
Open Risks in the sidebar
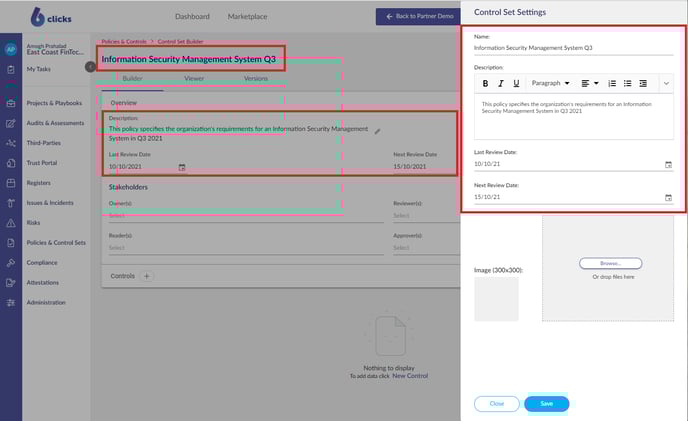click(x=33, y=223)
